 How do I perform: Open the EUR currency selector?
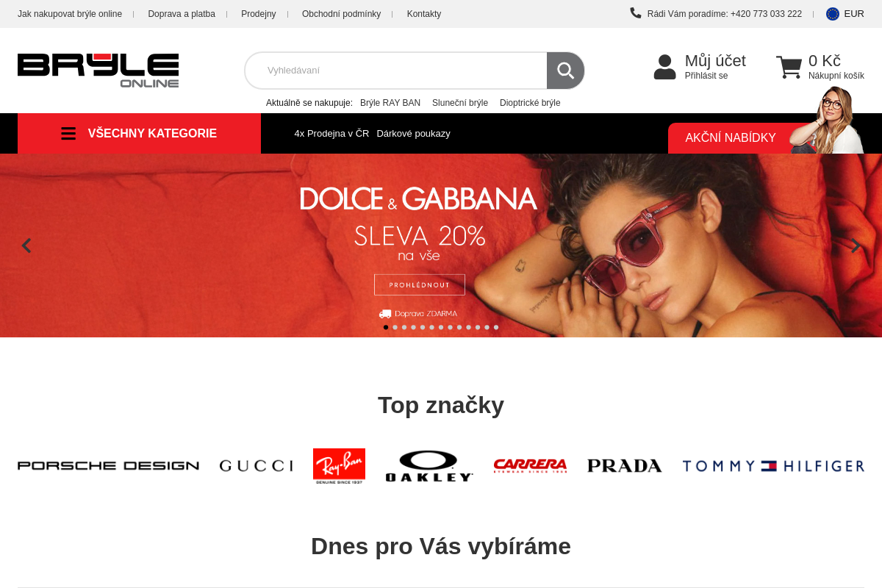point(845,14)
